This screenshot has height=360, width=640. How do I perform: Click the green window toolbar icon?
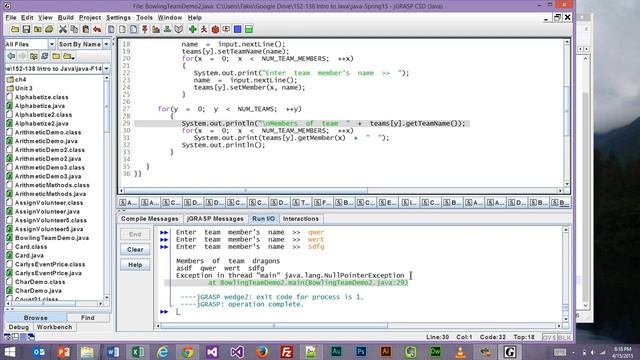249,29
